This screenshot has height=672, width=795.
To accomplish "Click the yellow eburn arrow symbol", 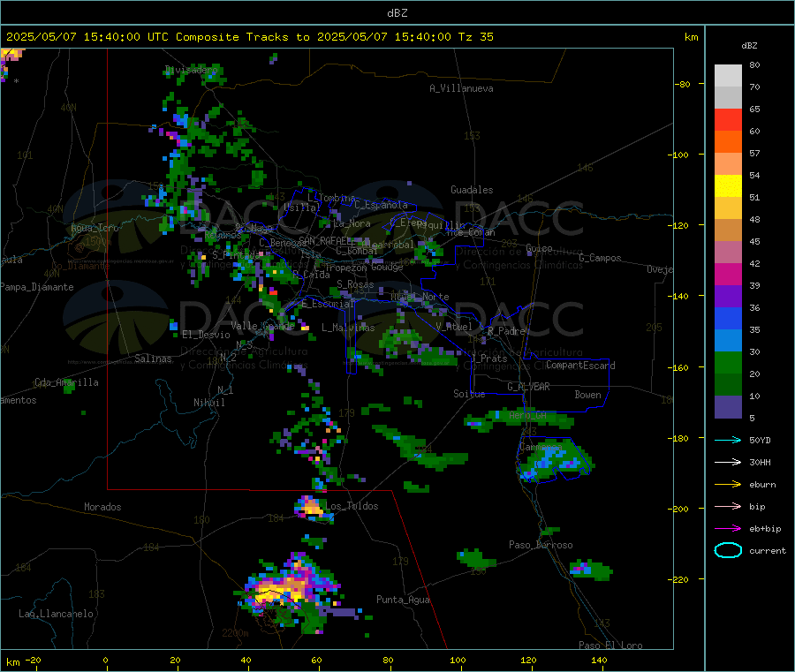I will (x=728, y=485).
